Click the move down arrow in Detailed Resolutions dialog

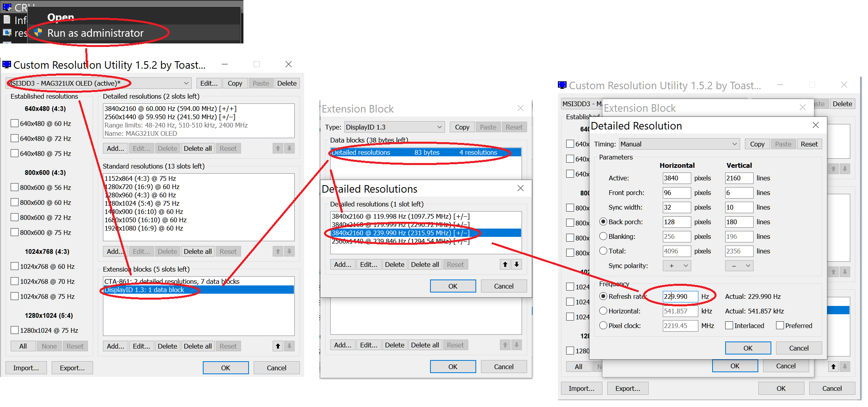click(516, 264)
